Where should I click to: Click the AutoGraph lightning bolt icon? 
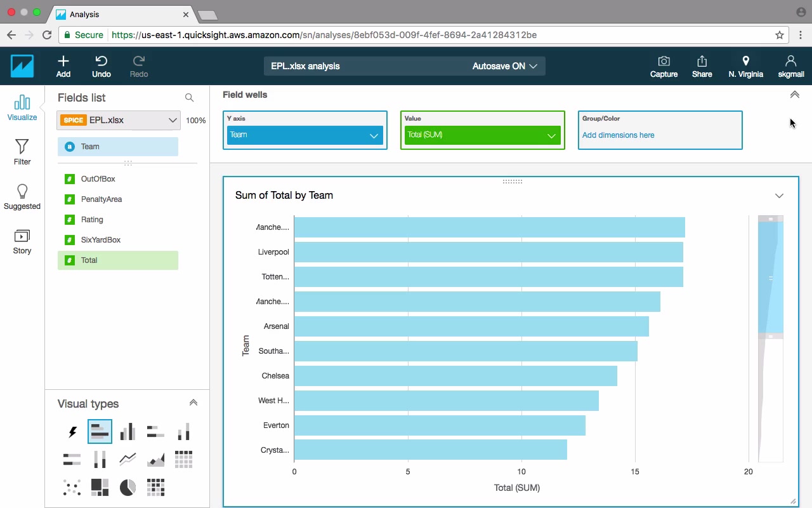pos(72,432)
